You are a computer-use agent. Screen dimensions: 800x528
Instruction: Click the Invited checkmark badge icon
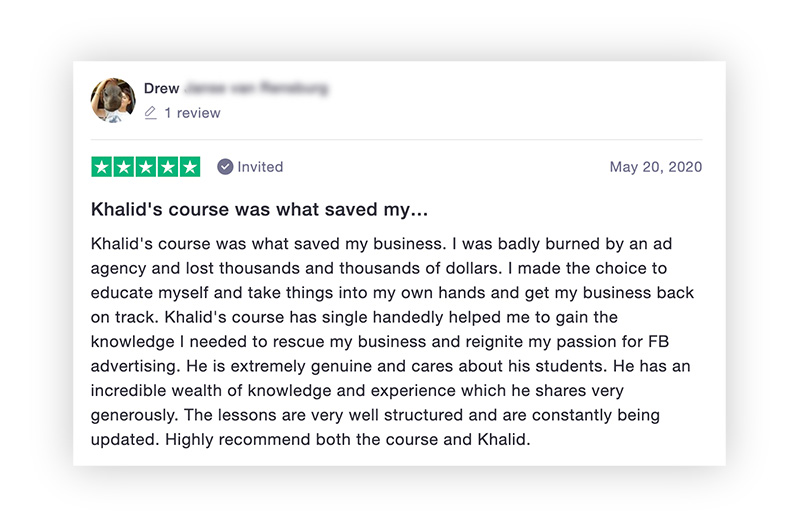tap(225, 167)
